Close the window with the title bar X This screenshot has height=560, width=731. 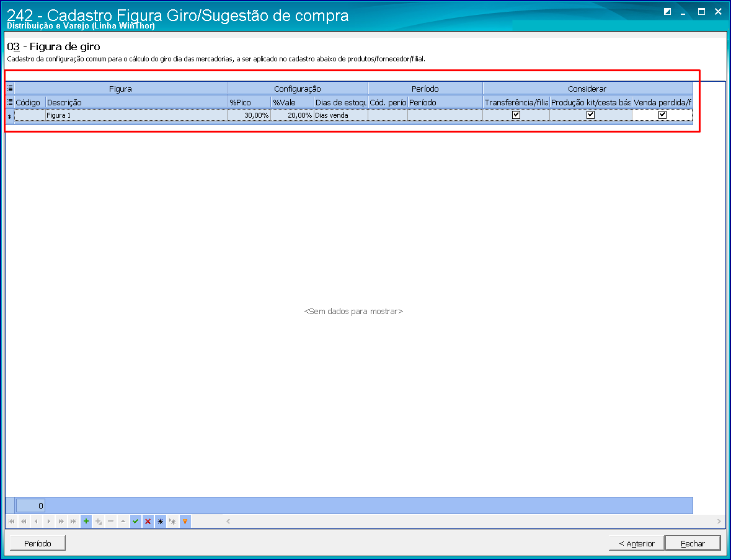[x=719, y=12]
